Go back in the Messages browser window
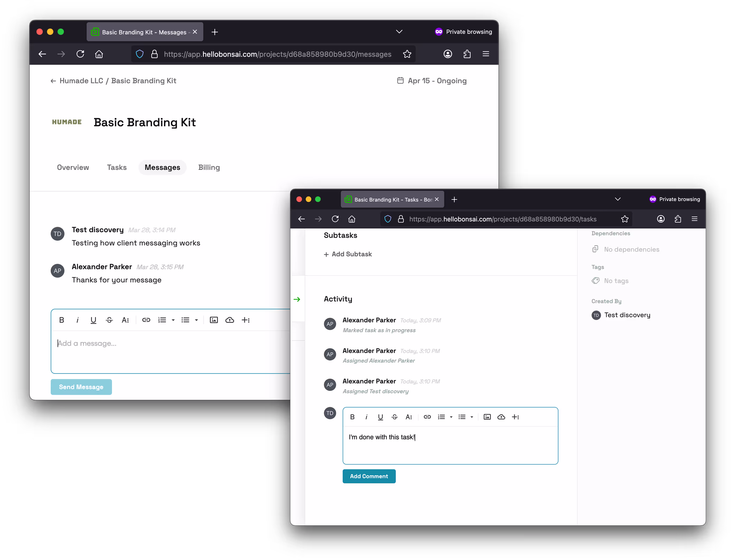 point(42,54)
